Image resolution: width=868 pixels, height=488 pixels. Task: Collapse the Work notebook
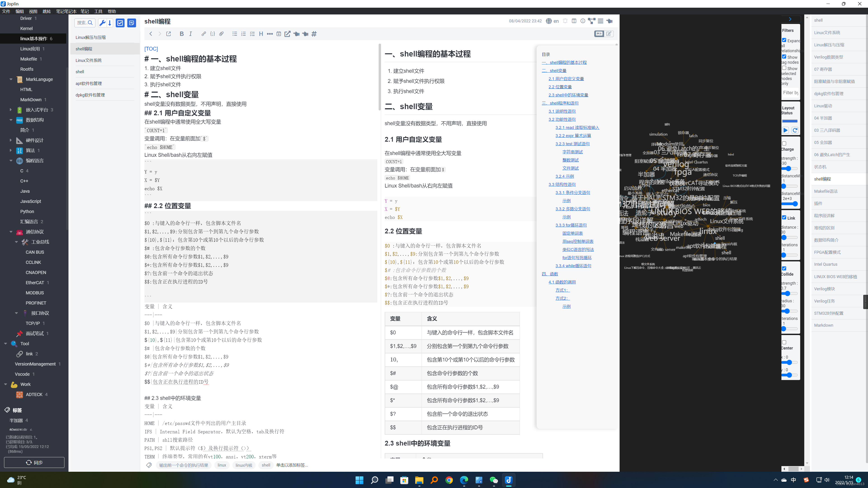(x=5, y=384)
